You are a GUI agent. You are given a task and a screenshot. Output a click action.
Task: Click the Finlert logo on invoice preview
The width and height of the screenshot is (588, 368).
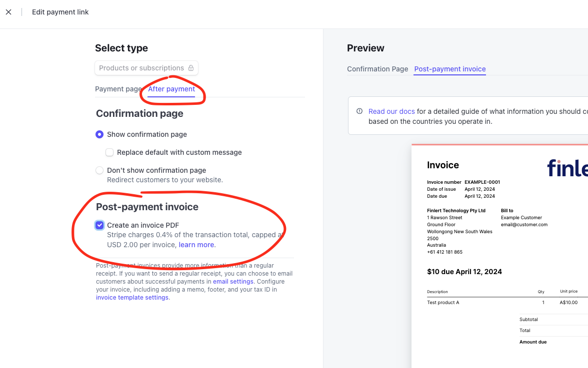tap(567, 168)
